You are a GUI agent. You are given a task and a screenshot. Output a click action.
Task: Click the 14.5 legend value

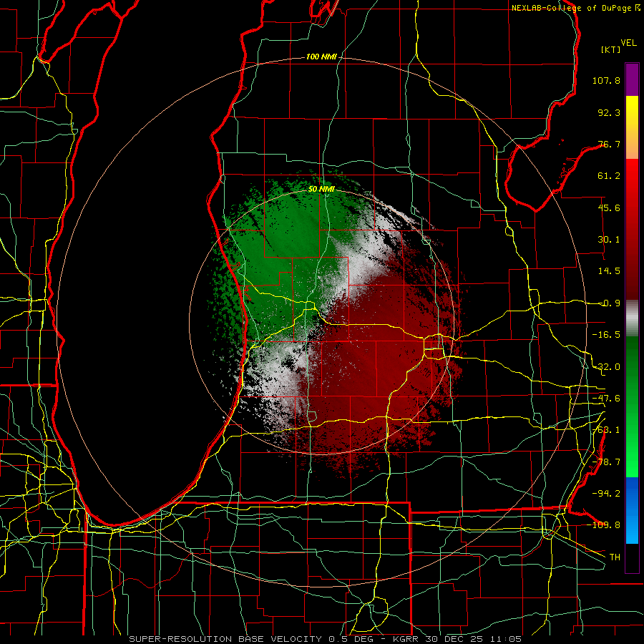[x=609, y=271]
